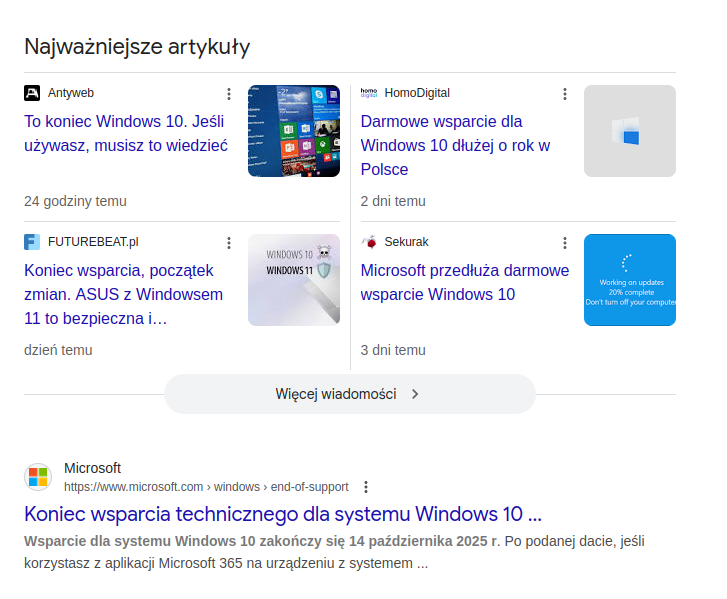The image size is (727, 599).
Task: Click the 'Sekurak' source name
Action: pos(406,242)
